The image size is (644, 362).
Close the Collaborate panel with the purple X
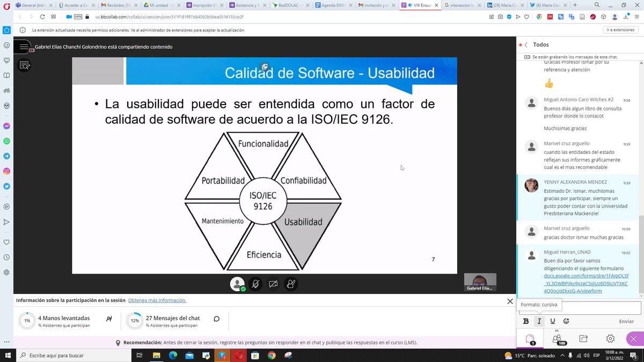(x=635, y=339)
